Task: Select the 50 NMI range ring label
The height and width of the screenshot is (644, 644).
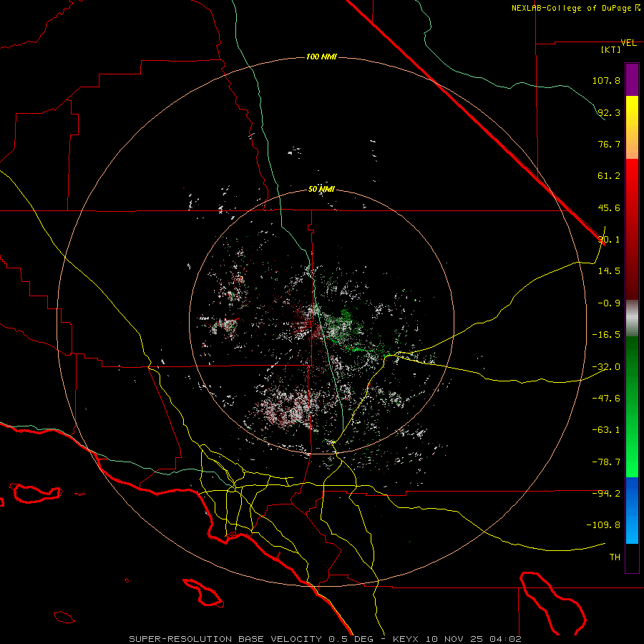Action: tap(321, 189)
